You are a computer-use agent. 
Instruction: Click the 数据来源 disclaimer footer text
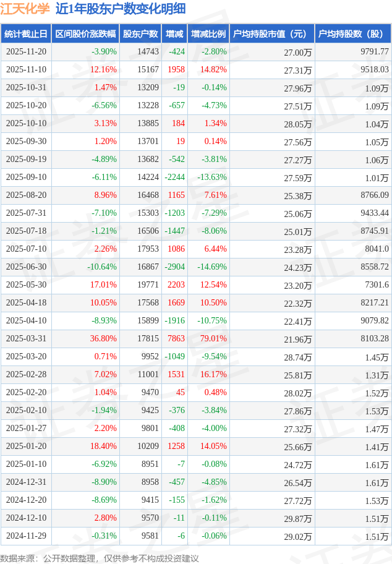(100, 558)
